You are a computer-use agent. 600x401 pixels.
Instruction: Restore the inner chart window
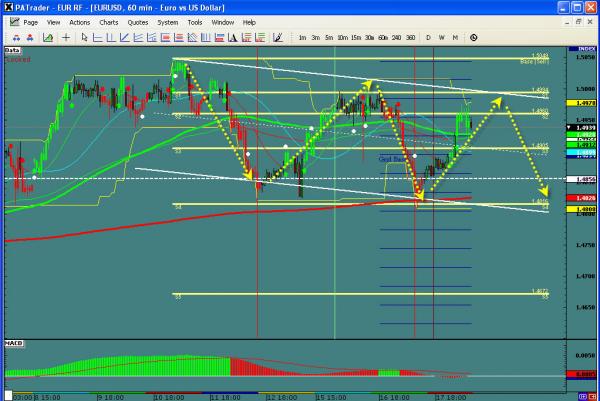(580, 21)
